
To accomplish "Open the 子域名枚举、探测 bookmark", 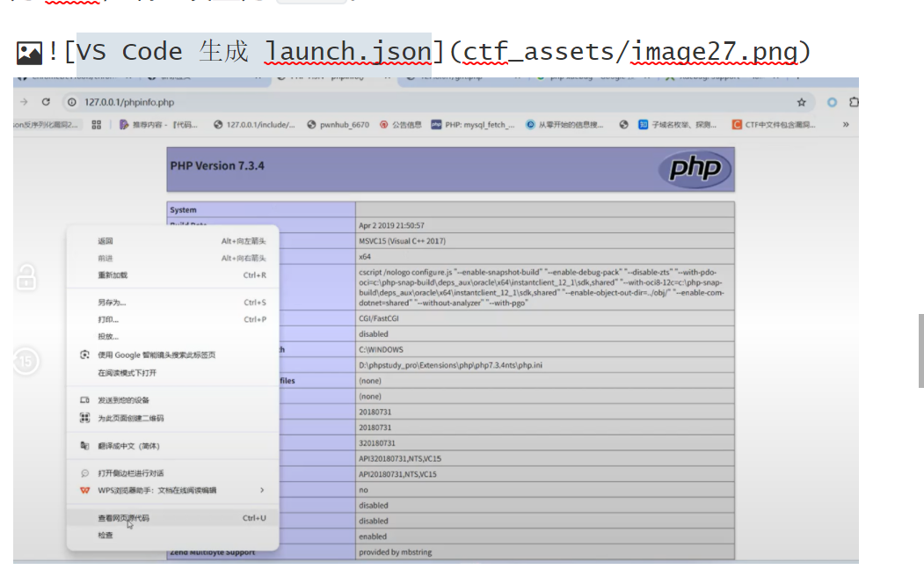I will coord(678,124).
